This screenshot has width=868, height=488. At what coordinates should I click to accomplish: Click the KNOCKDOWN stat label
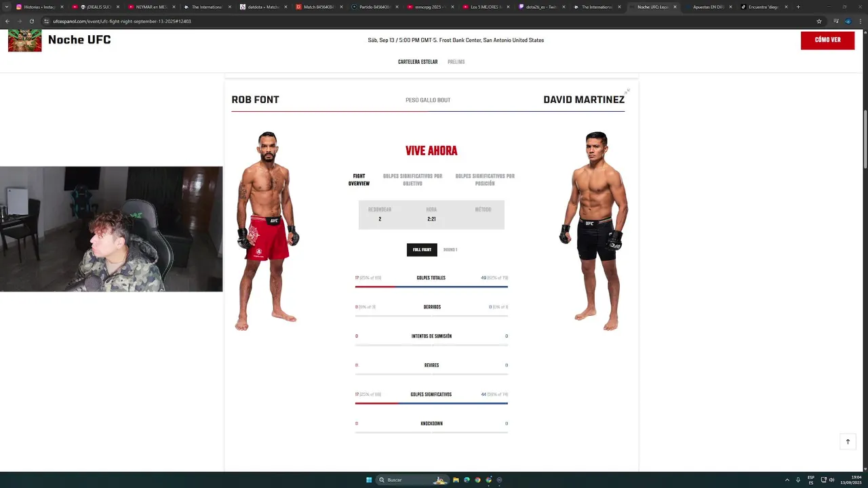tap(431, 424)
